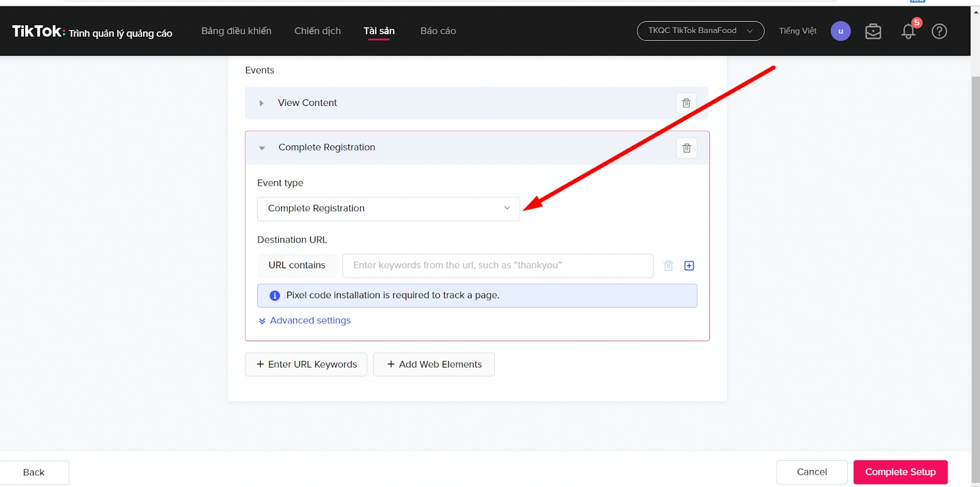This screenshot has height=487, width=980.
Task: Open the Bảng điều khiển dashboard tab
Action: coord(236,31)
